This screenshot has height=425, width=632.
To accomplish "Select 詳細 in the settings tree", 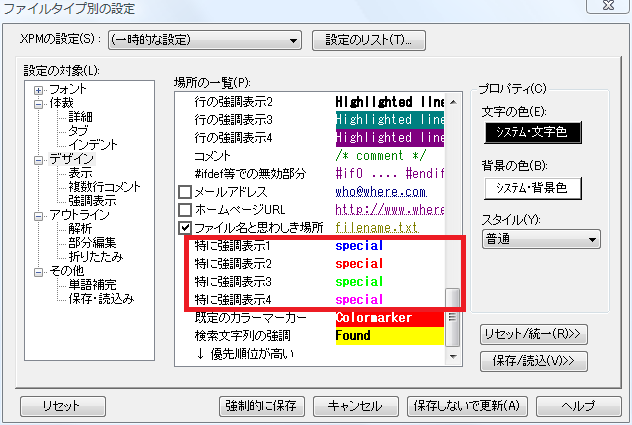I will click(x=80, y=117).
